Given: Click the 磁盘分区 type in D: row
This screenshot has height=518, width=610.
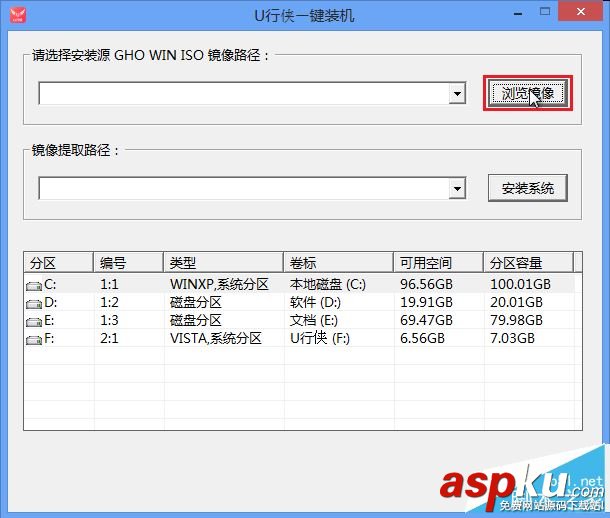Looking at the screenshot, I should point(196,302).
